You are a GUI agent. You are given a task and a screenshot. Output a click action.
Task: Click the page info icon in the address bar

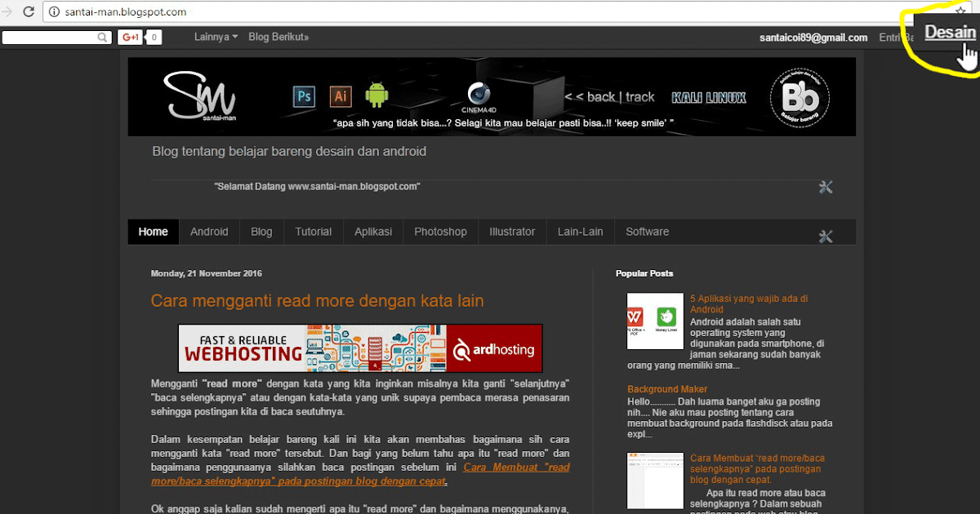[53, 11]
